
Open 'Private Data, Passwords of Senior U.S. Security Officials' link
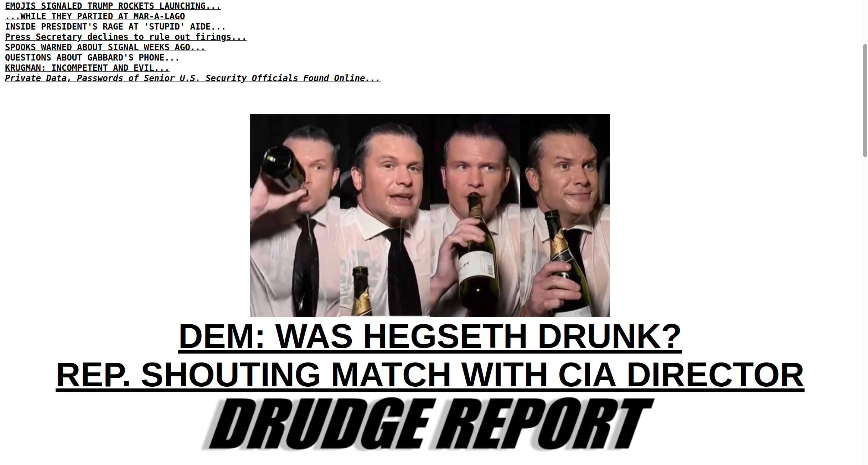[x=192, y=78]
